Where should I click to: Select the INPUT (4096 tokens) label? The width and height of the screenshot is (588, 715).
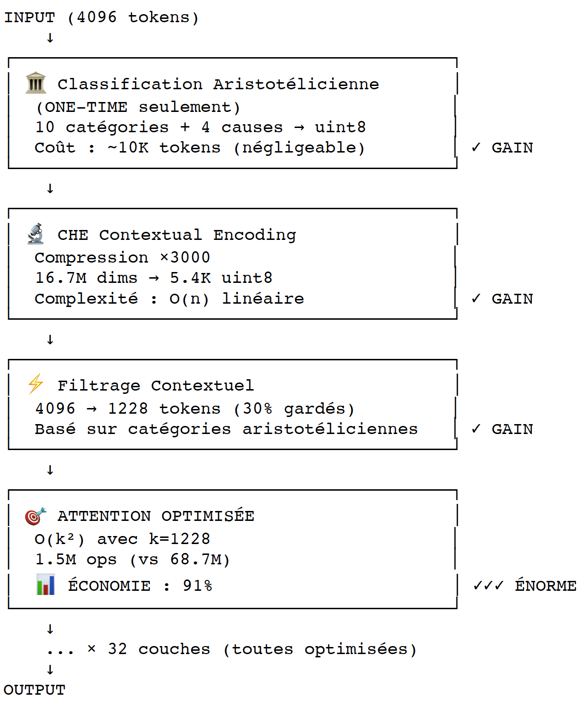[101, 17]
